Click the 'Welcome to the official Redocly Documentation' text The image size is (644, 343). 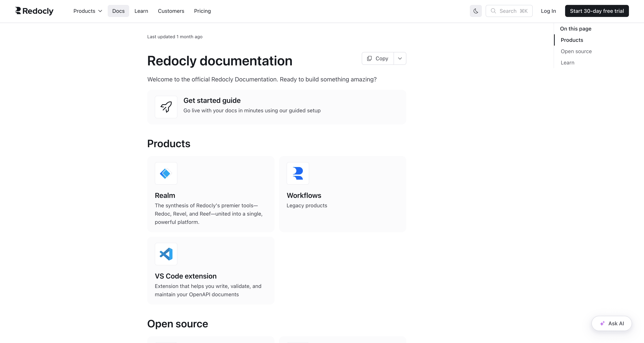pyautogui.click(x=262, y=79)
